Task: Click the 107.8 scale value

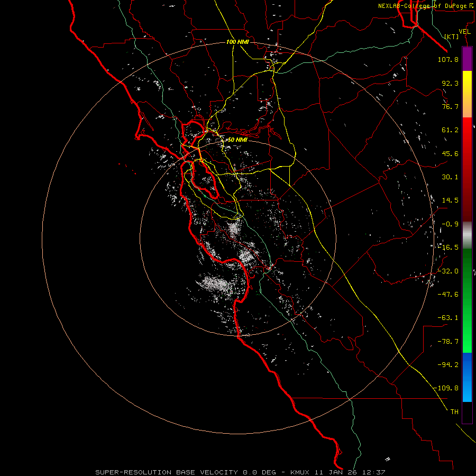Action: pyautogui.click(x=448, y=59)
